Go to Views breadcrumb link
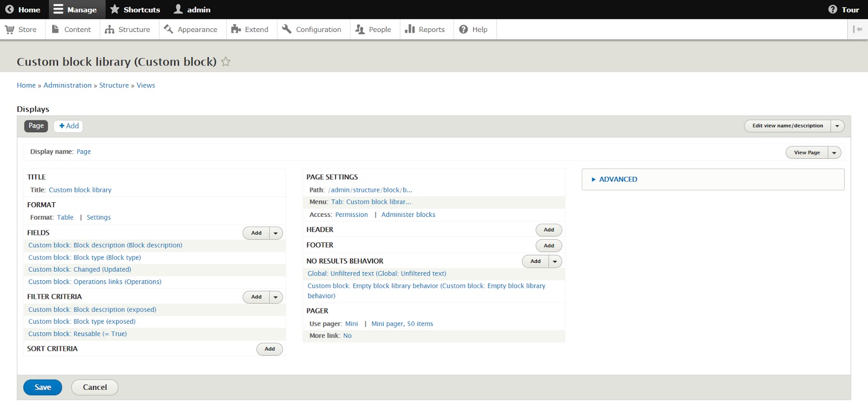This screenshot has width=868, height=405. 146,85
